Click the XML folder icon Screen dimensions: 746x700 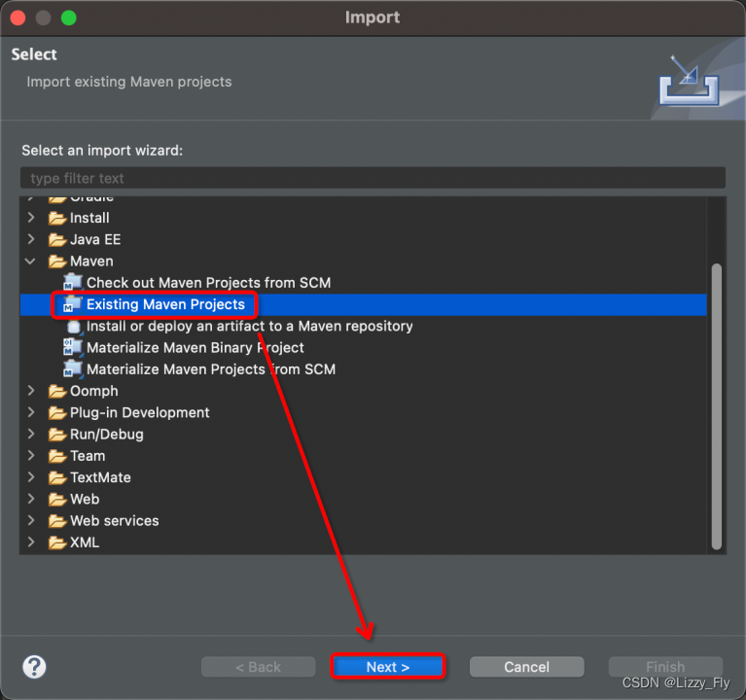(x=57, y=542)
